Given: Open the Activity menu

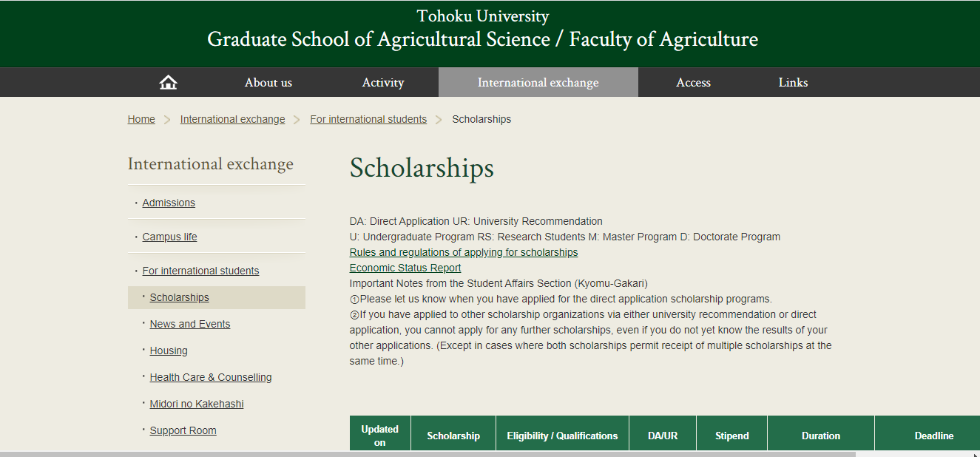Looking at the screenshot, I should 383,82.
